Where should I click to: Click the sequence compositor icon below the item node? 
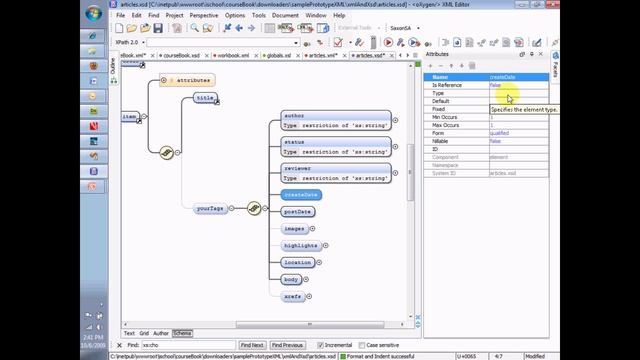tap(167, 152)
